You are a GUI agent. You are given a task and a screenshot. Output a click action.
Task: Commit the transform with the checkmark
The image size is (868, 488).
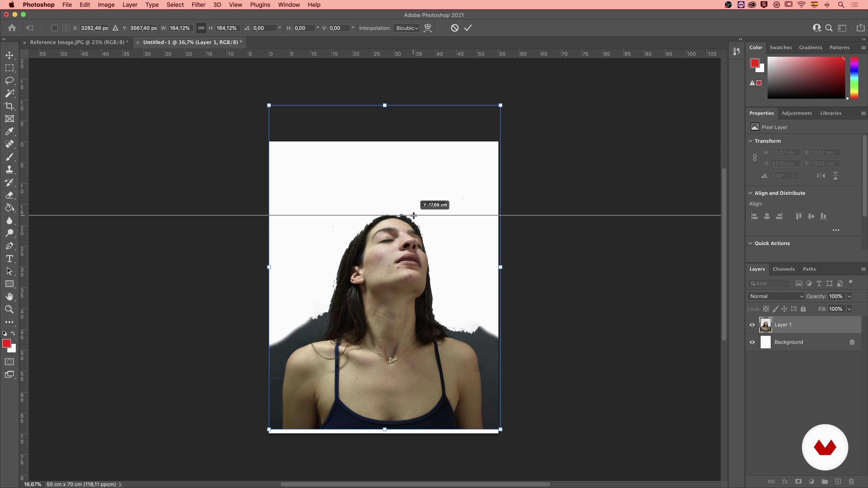pos(468,28)
